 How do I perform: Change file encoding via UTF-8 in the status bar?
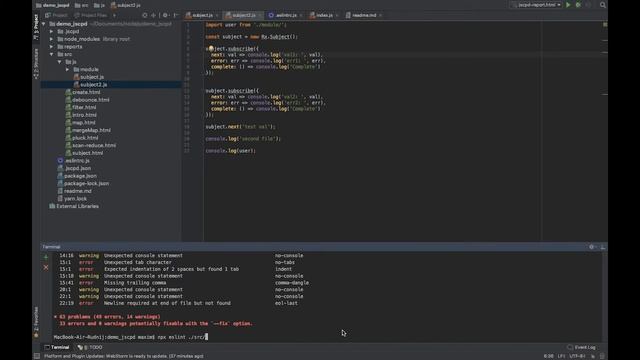click(x=577, y=356)
